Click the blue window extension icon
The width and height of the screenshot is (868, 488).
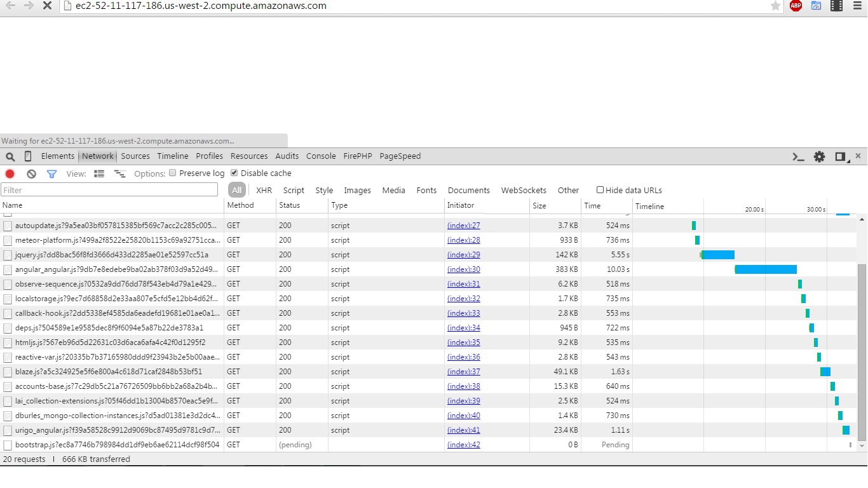click(x=816, y=6)
